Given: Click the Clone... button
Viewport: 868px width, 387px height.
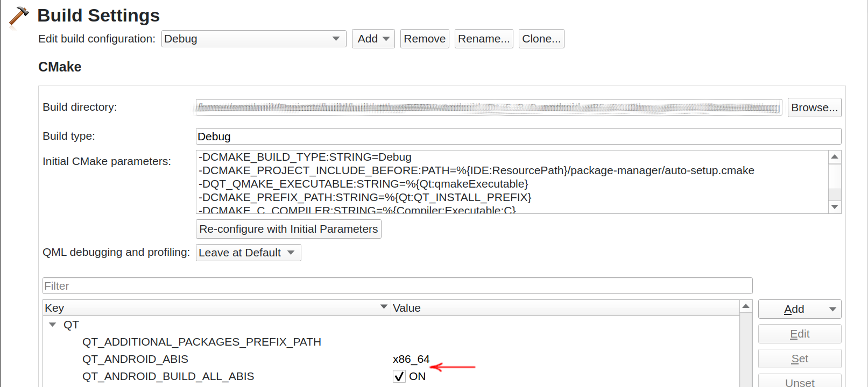Looking at the screenshot, I should [541, 39].
